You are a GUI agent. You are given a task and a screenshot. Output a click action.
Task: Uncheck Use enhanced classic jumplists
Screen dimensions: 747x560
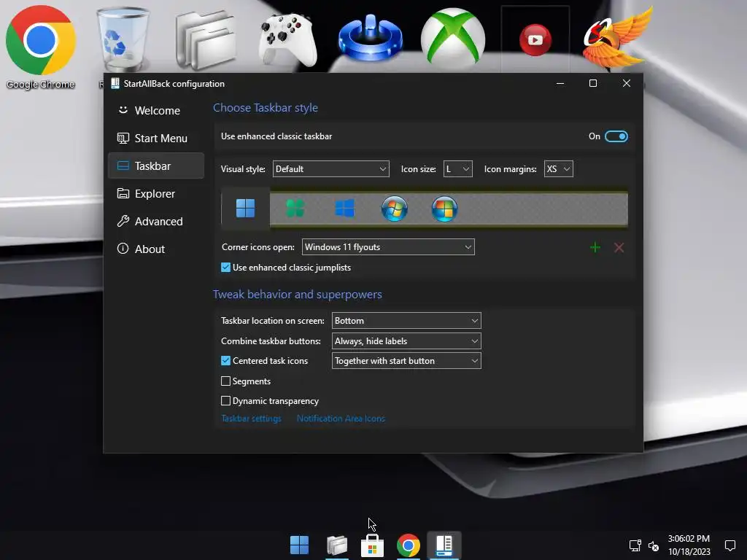[226, 268]
